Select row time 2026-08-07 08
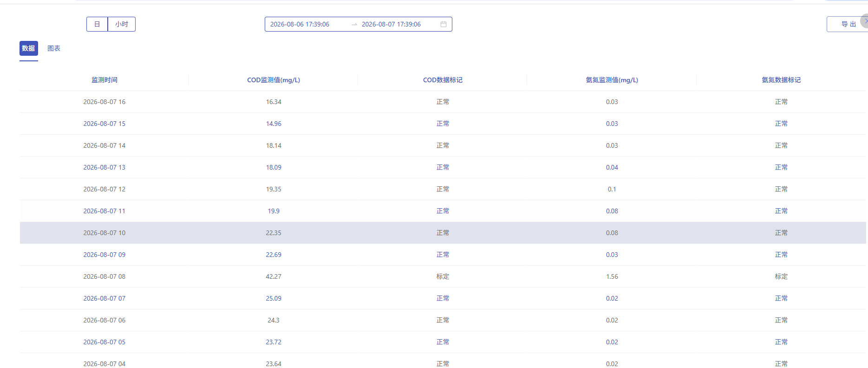Image resolution: width=868 pixels, height=368 pixels. point(104,276)
